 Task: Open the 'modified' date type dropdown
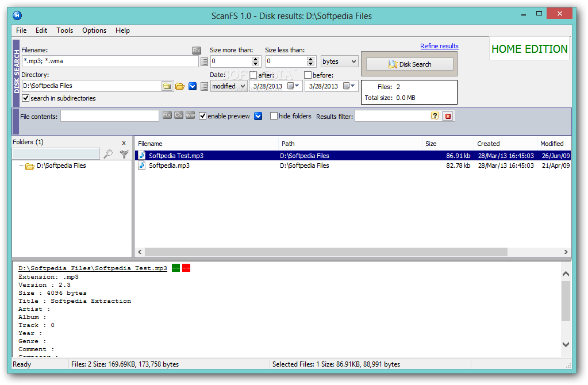coord(229,86)
